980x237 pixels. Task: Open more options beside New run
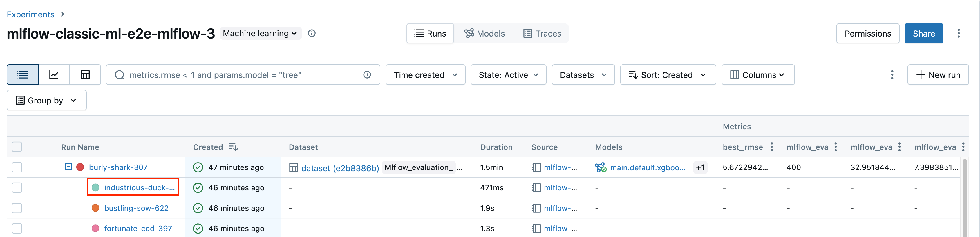(x=892, y=75)
